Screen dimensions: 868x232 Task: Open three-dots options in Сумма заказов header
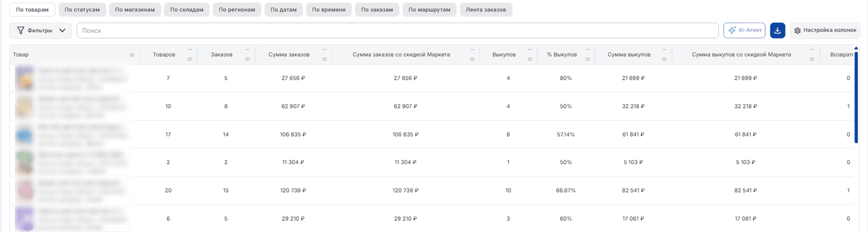324,49
